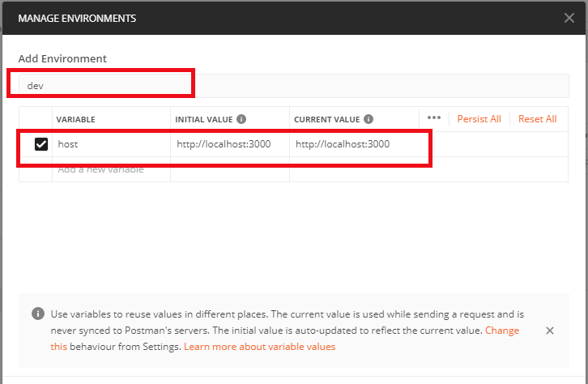Click the empty initial value cell in new row

228,169
